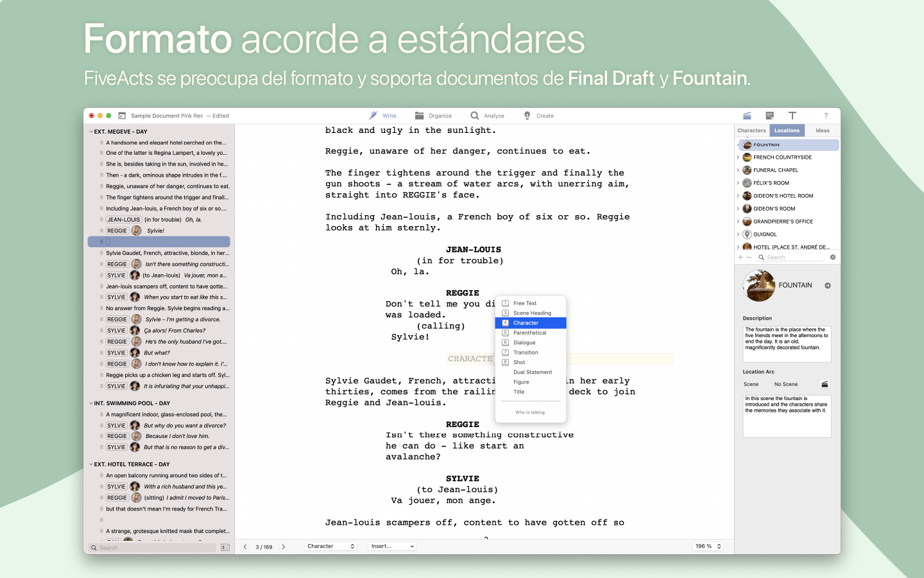Expand the FRENCH COUNTRYSIDE location
Viewport: 924px width, 578px height.
coord(738,157)
